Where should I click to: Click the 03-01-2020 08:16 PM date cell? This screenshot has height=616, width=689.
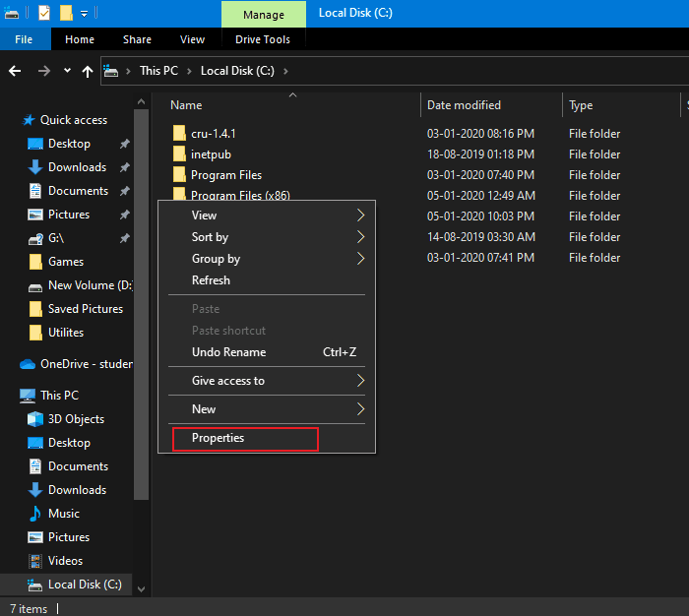click(x=480, y=134)
